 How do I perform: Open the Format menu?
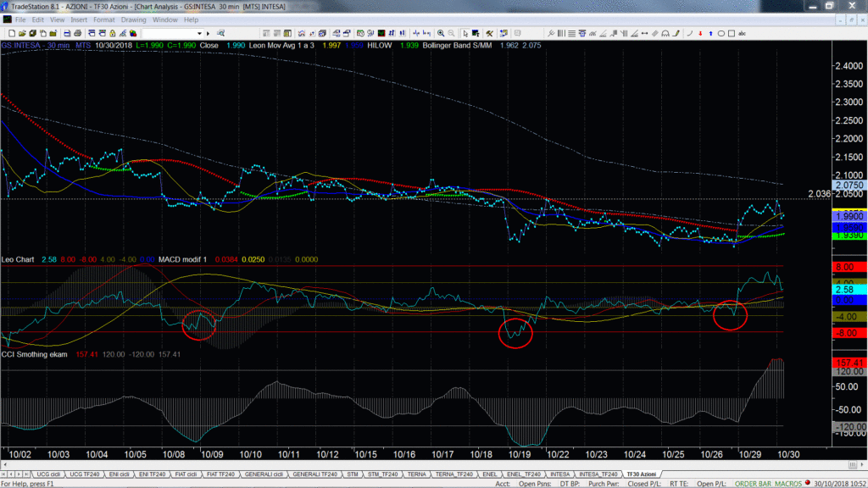click(104, 20)
